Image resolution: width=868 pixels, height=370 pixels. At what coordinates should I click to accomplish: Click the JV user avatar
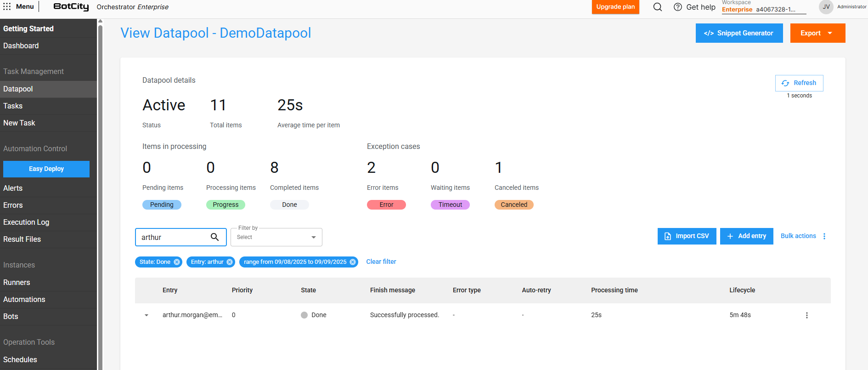tap(826, 7)
